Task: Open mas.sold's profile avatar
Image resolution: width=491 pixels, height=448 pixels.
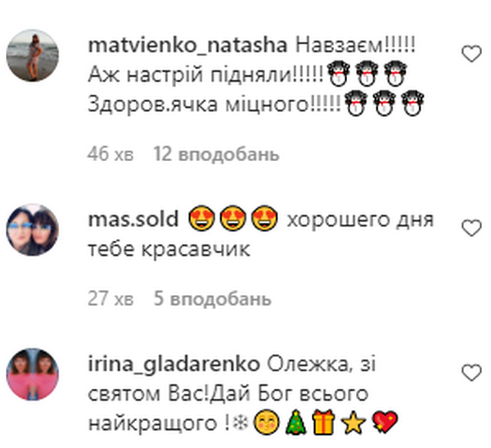Action: pos(33,230)
